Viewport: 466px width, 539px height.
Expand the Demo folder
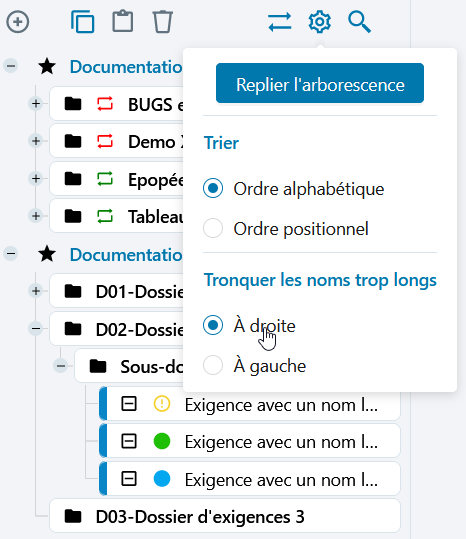coord(36,141)
